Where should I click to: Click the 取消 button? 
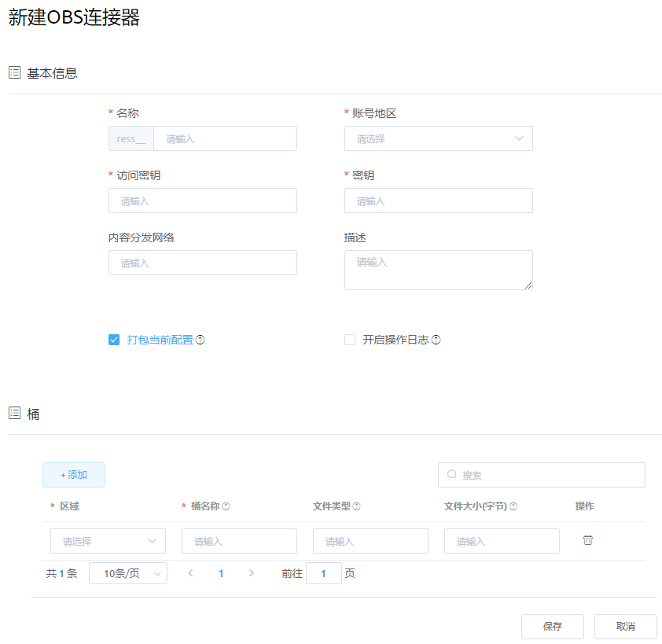pos(626,627)
